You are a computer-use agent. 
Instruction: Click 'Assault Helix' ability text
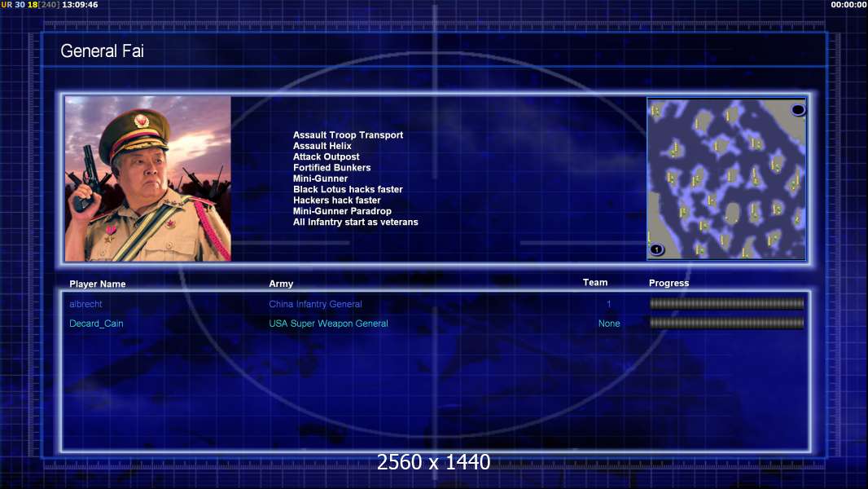[322, 146]
